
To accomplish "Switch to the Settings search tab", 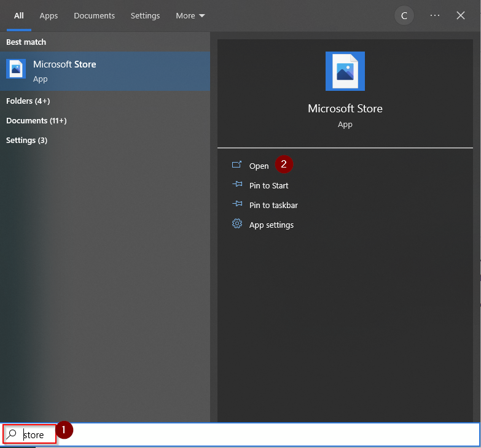I will click(145, 15).
